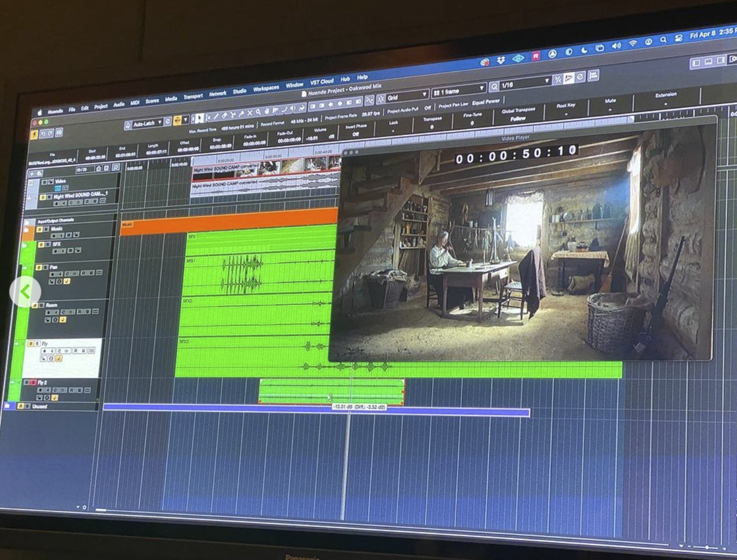737x560 pixels.
Task: Click the volume speaker menu bar icon
Action: click(x=616, y=46)
